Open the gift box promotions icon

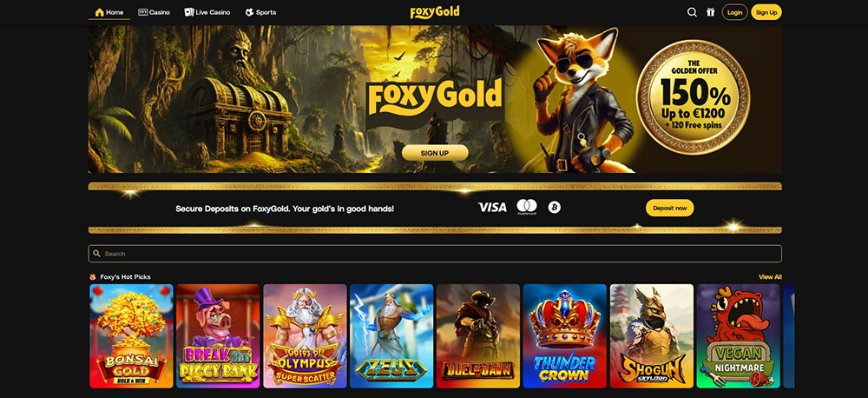pos(710,12)
